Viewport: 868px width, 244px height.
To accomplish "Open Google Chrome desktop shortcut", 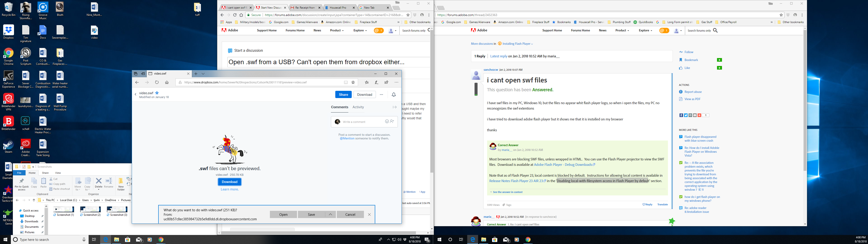I will click(x=8, y=56).
